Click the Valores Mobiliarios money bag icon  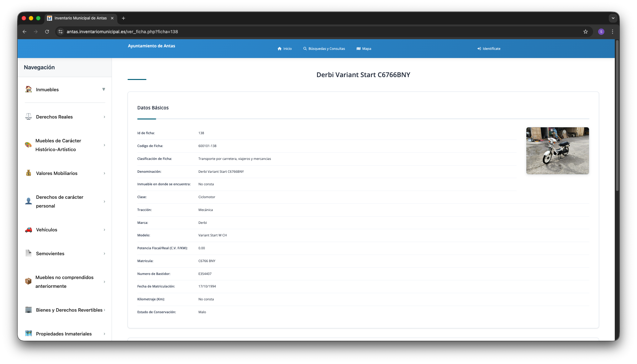28,173
